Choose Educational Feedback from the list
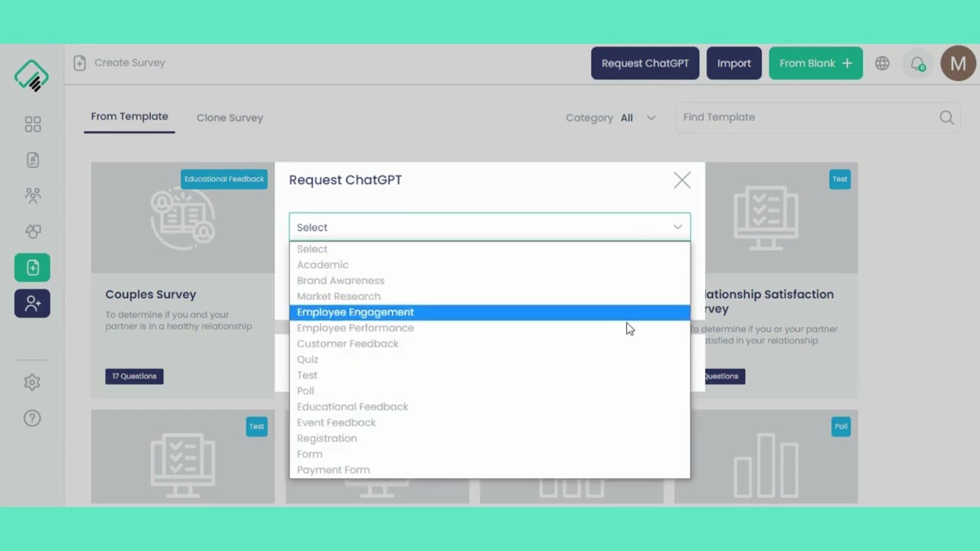 (x=490, y=406)
